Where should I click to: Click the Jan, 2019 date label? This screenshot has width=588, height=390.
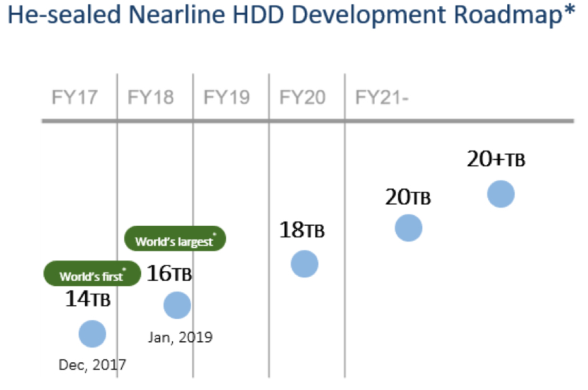pos(181,337)
